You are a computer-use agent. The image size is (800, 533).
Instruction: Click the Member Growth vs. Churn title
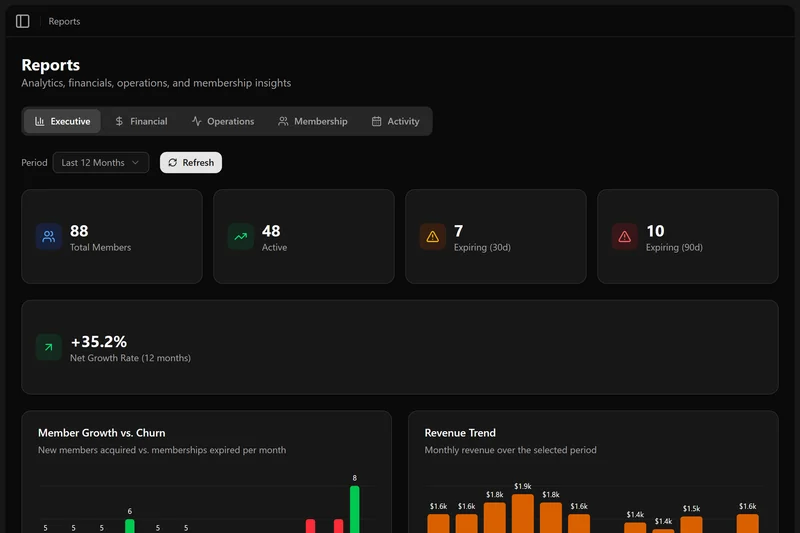click(102, 433)
